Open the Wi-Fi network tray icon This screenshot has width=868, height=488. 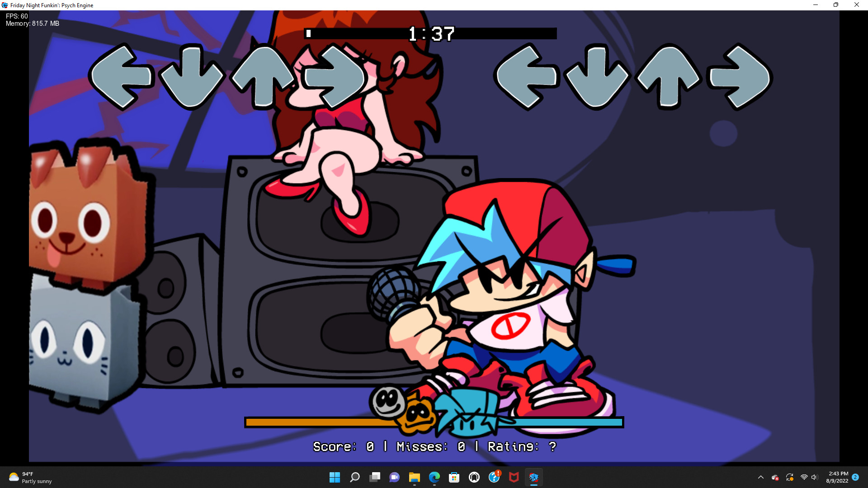[804, 477]
